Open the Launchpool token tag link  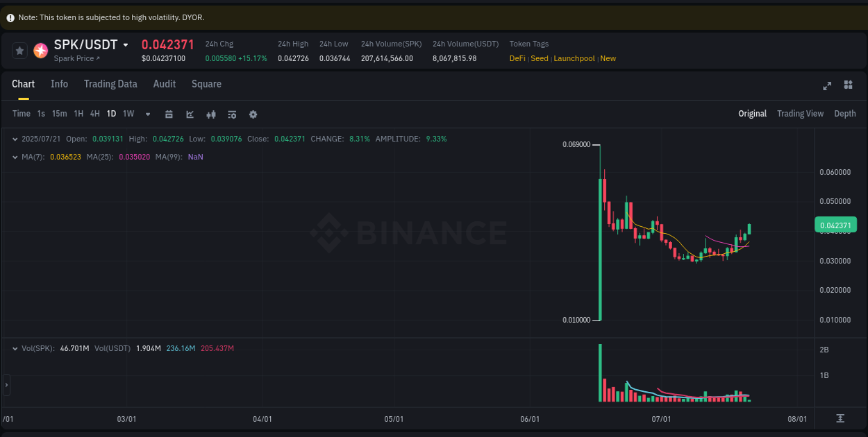tap(574, 58)
